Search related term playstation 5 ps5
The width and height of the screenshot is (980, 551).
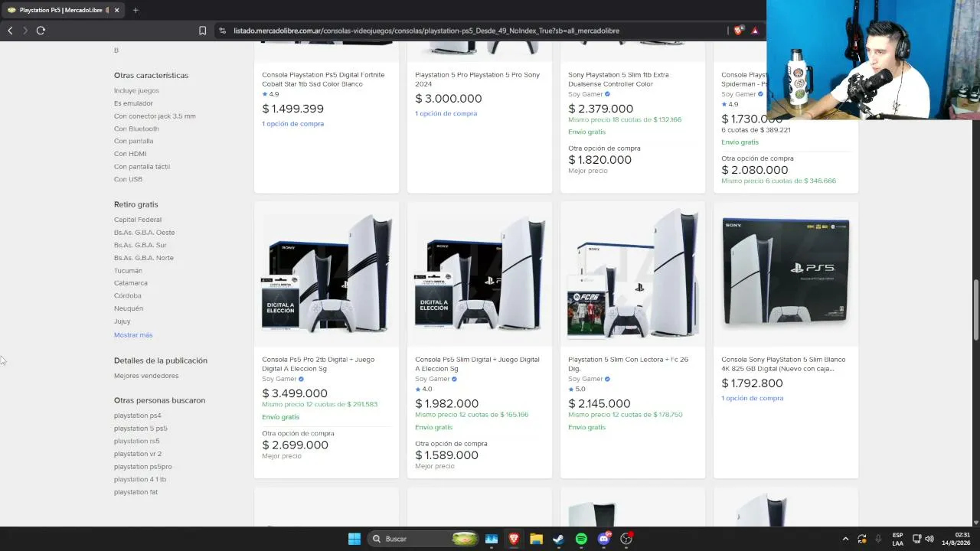141,429
